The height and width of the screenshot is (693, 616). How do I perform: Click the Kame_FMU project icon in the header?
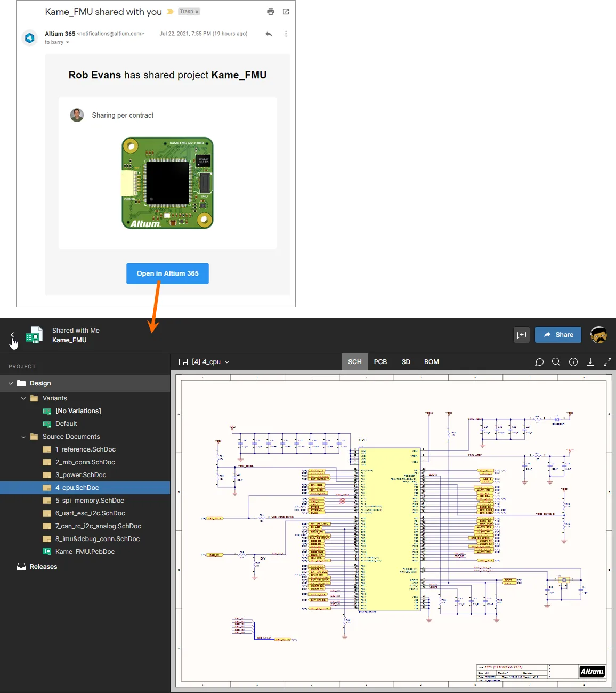(x=34, y=335)
